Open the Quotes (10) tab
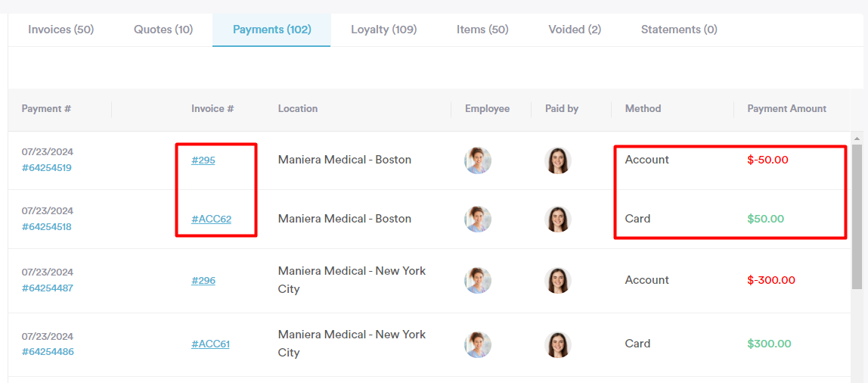This screenshot has width=868, height=383. pos(163,30)
